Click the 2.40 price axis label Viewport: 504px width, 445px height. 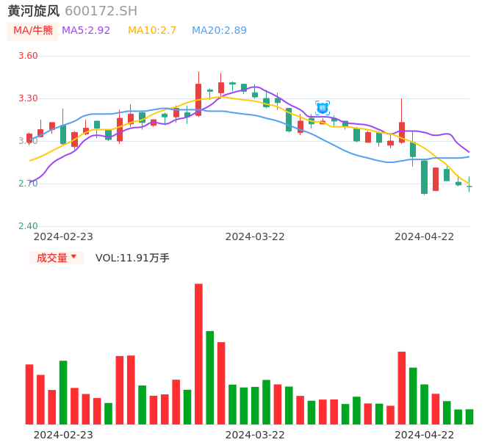(28, 226)
